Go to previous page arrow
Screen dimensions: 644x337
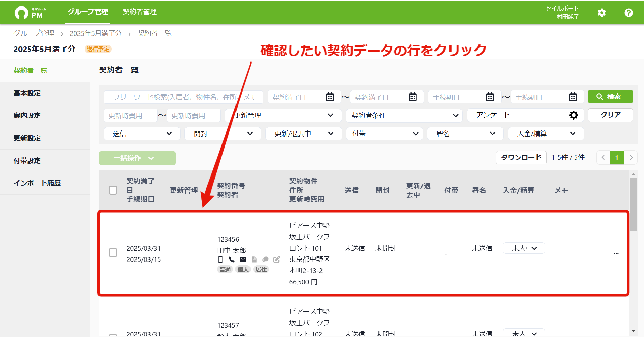click(x=603, y=158)
